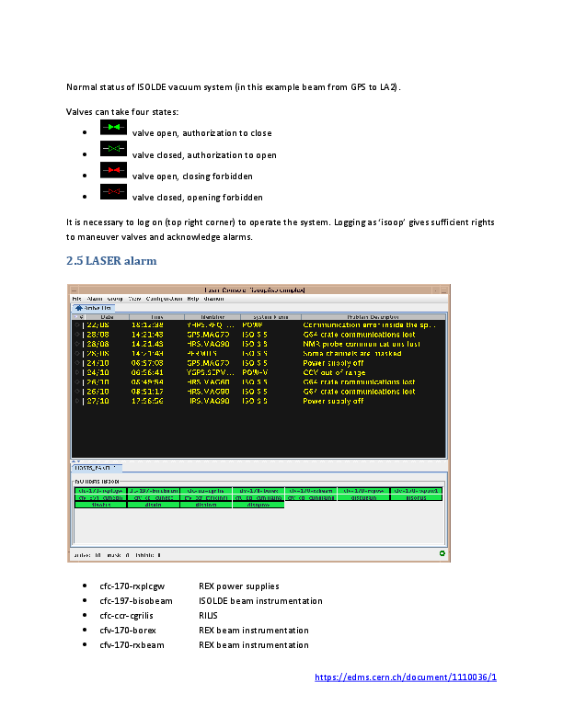The width and height of the screenshot is (563, 728).
Task: Click the green closed-valve icon, authorization to open
Action: click(113, 149)
